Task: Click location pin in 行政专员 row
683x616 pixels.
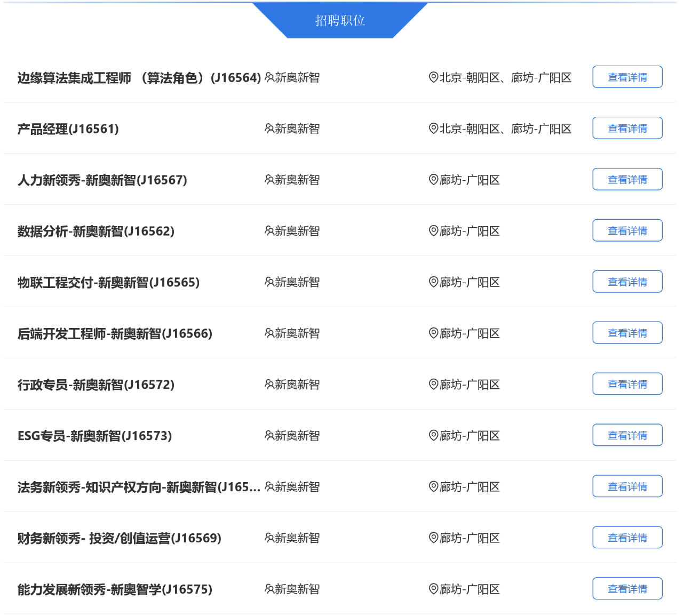Action: pos(434,385)
